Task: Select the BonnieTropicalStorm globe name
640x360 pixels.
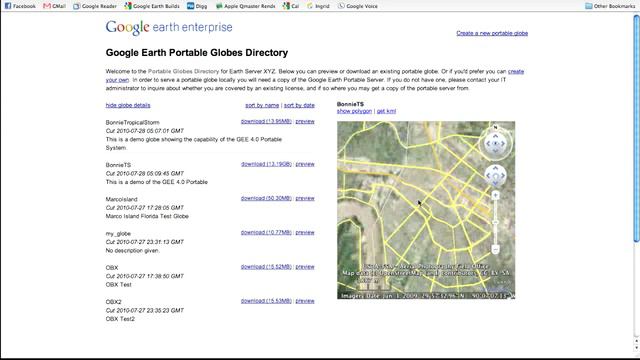Action: [132, 122]
